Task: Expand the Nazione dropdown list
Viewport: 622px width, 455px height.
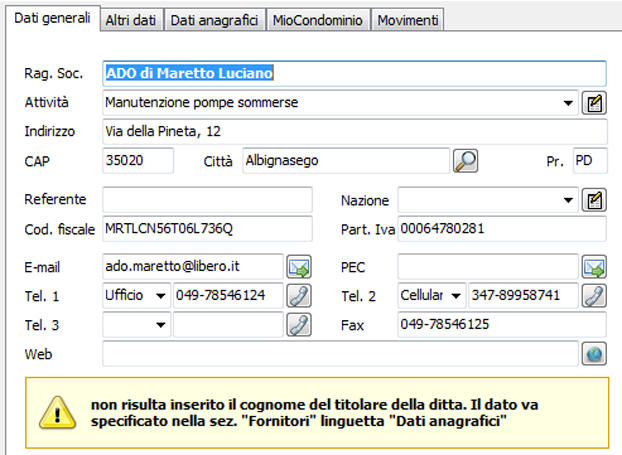Action: point(568,200)
